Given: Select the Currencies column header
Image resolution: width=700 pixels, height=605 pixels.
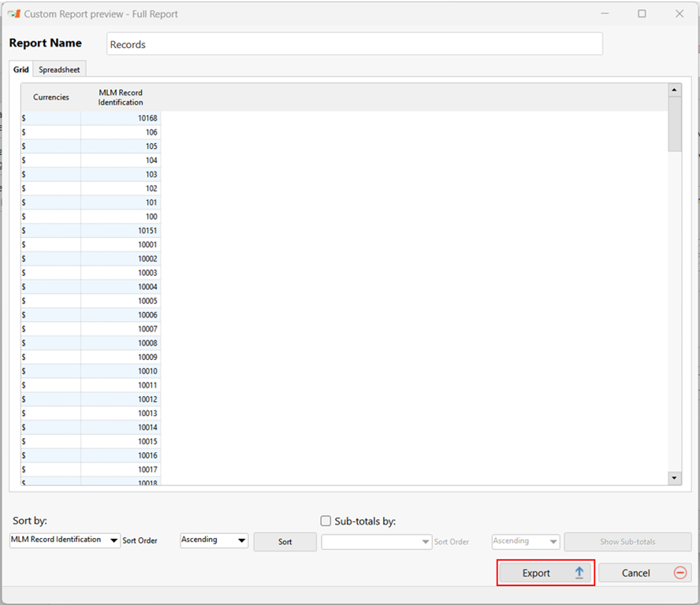Looking at the screenshot, I should tap(50, 97).
